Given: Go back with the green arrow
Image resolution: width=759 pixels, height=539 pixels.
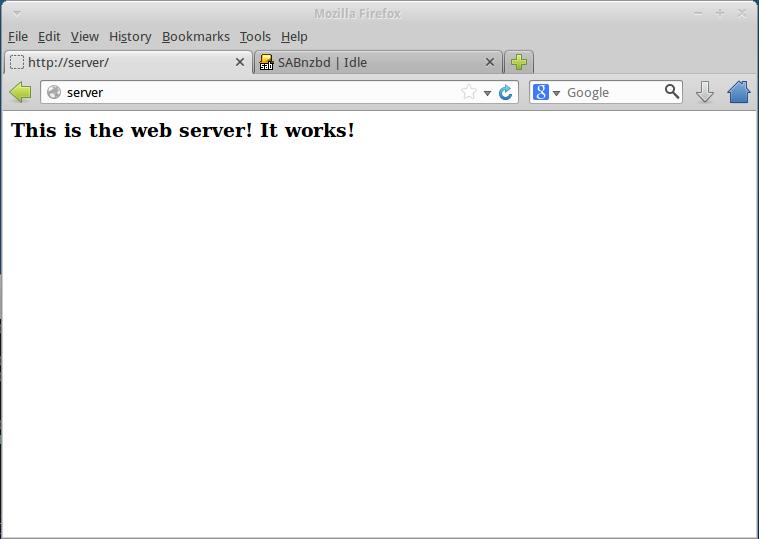Looking at the screenshot, I should [x=20, y=92].
